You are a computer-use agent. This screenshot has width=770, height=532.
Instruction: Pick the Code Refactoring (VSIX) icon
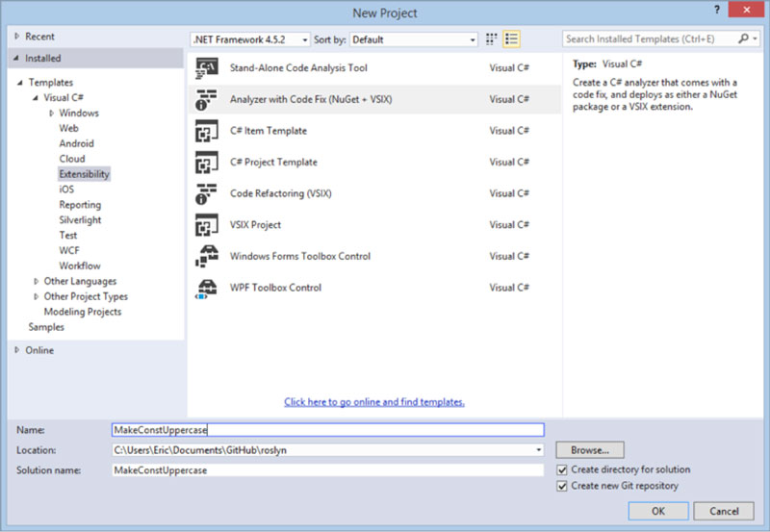click(207, 193)
